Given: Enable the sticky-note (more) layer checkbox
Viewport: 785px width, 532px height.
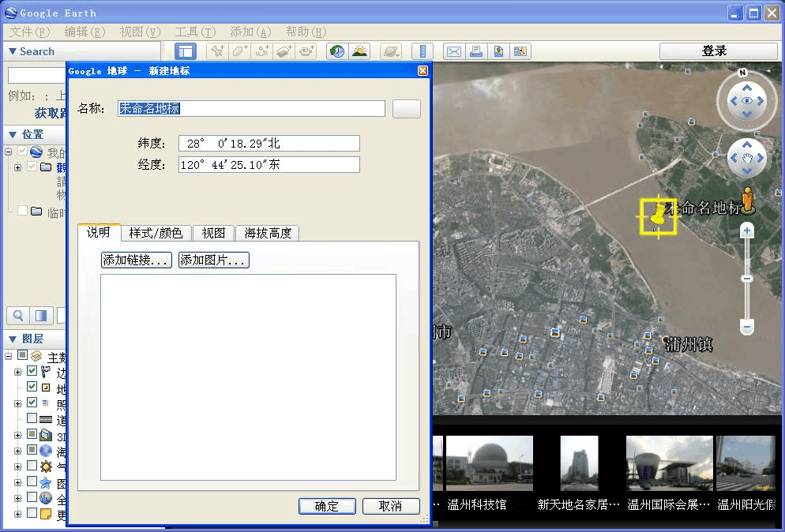Looking at the screenshot, I should pyautogui.click(x=32, y=512).
